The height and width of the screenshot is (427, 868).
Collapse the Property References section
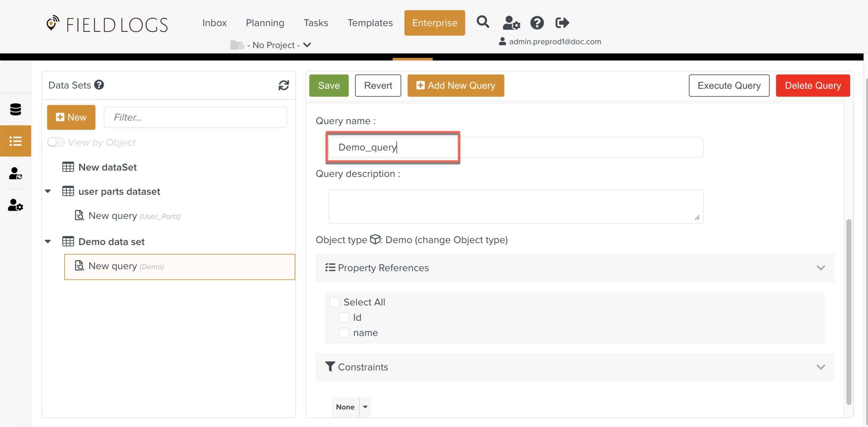pos(820,268)
